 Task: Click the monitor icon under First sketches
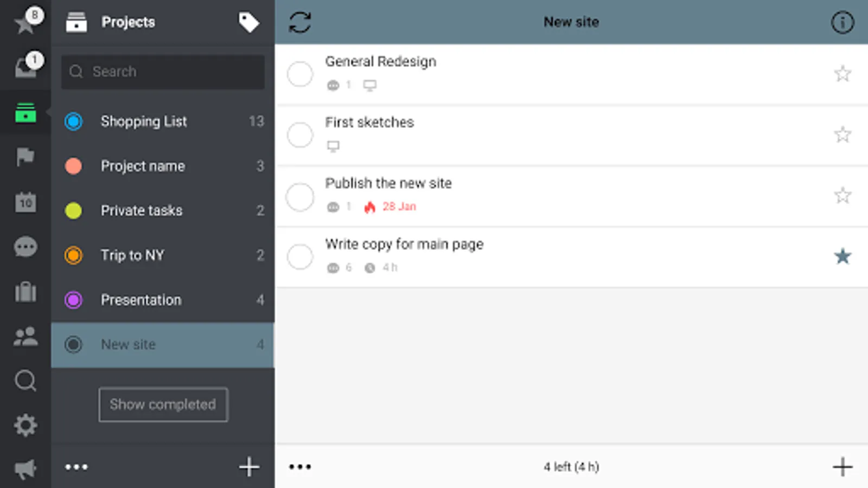coord(333,146)
